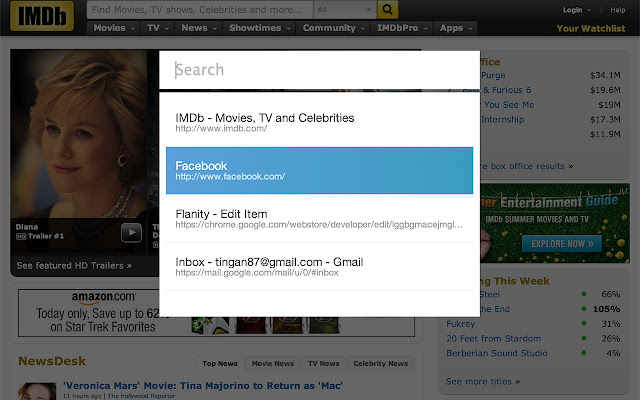Open the IMDbPro menu
The image size is (640, 400).
(404, 28)
